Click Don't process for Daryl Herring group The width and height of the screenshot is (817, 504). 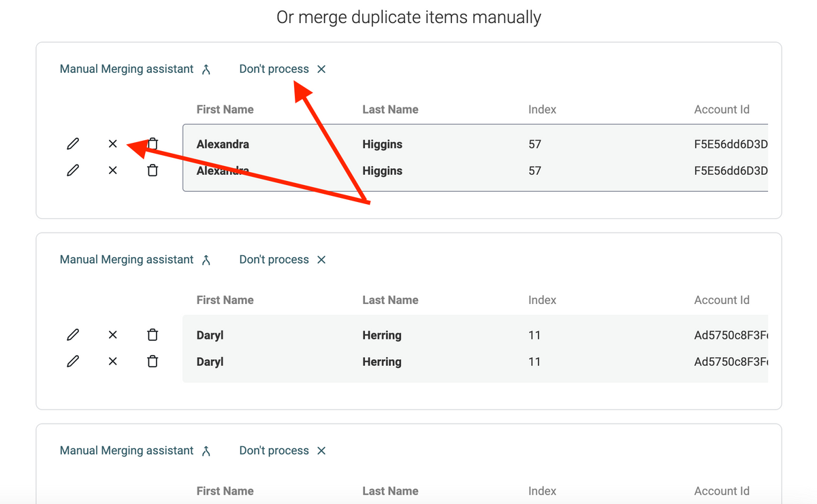coord(283,260)
